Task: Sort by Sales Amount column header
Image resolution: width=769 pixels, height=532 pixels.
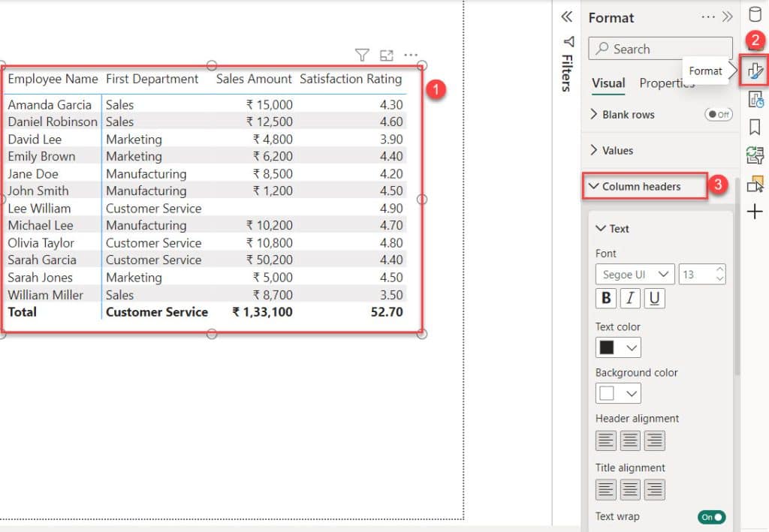Action: (254, 79)
